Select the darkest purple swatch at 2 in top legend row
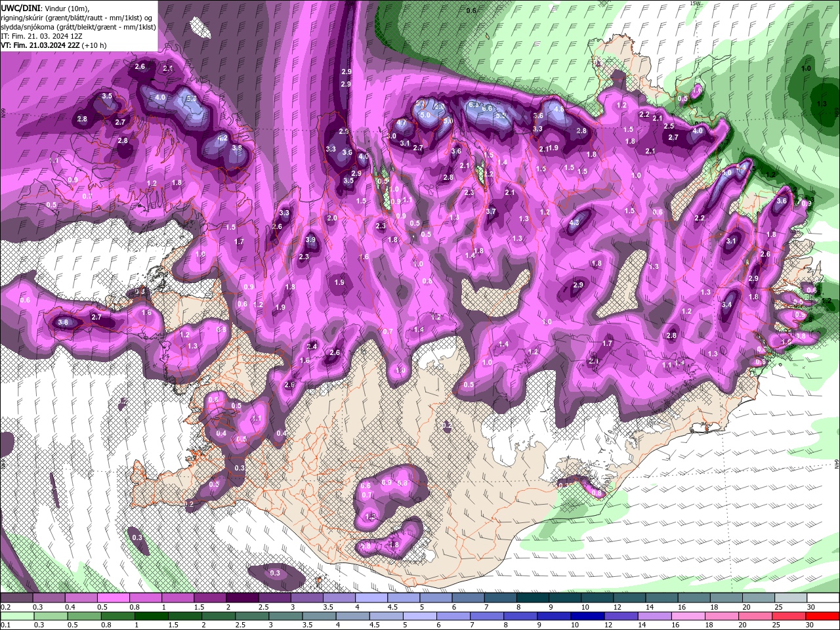 point(242,598)
